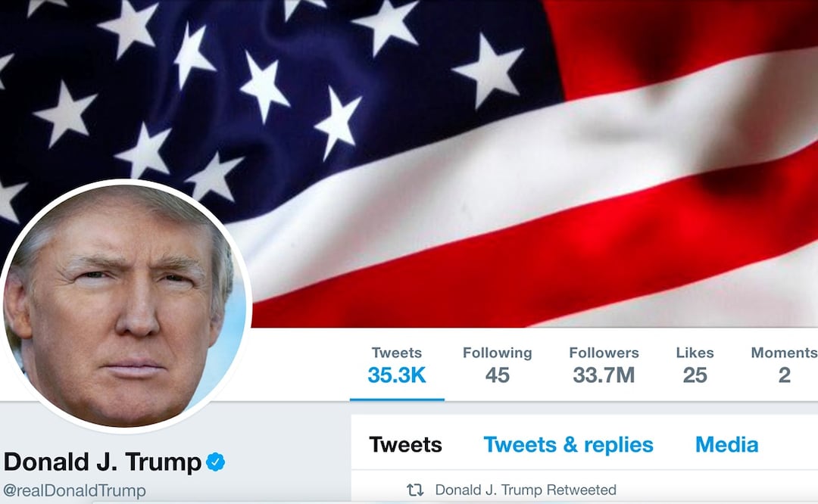The height and width of the screenshot is (504, 818).
Task: Click the @realDonaldTrump handle
Action: point(74,491)
